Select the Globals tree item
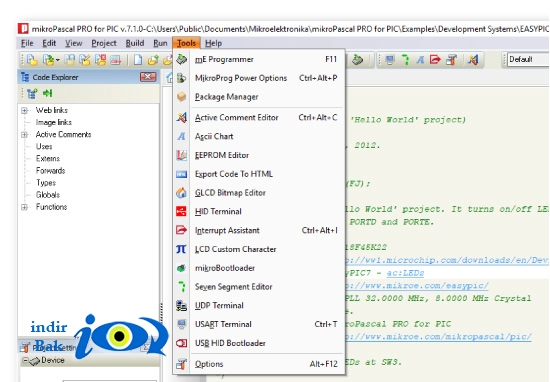Image resolution: width=550 pixels, height=382 pixels. (48, 195)
